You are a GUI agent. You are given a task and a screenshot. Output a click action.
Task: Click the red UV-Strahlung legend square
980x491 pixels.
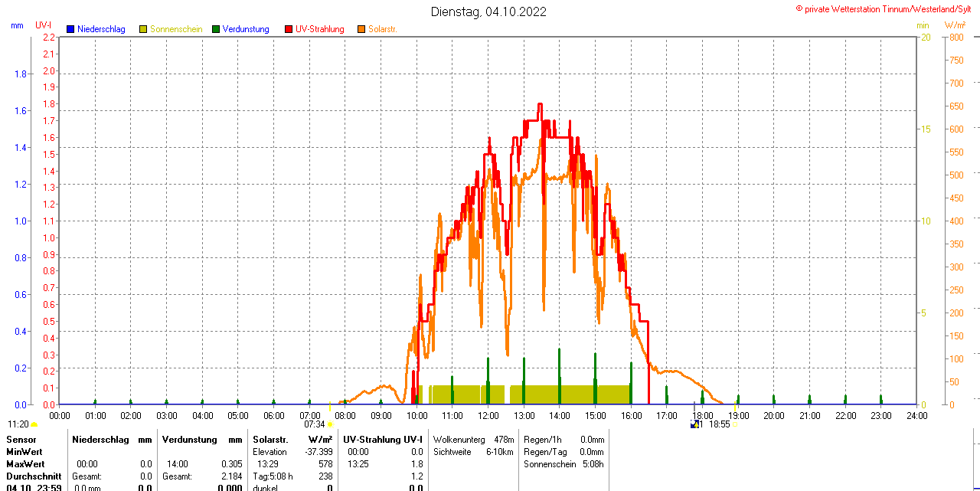(x=289, y=29)
